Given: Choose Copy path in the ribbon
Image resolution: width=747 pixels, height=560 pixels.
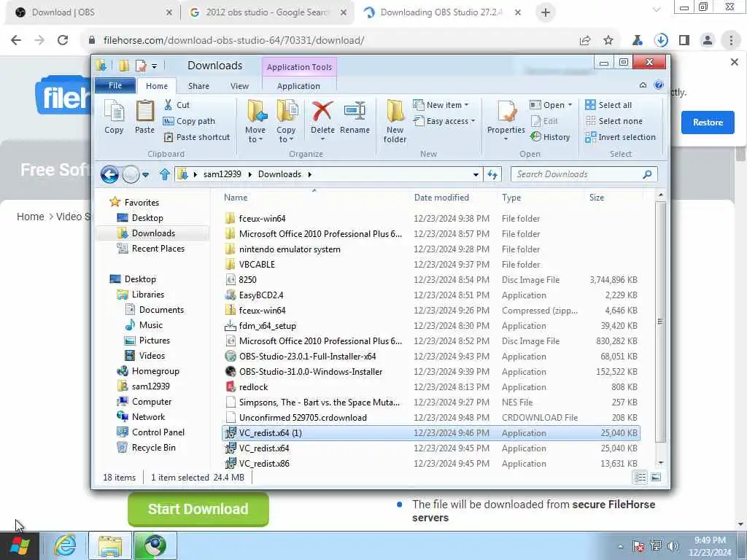Looking at the screenshot, I should pos(189,121).
